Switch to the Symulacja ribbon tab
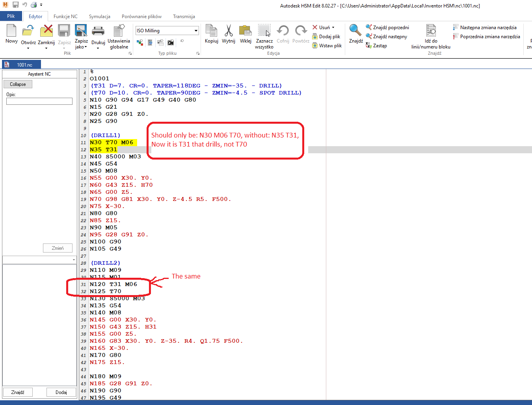 coord(100,17)
